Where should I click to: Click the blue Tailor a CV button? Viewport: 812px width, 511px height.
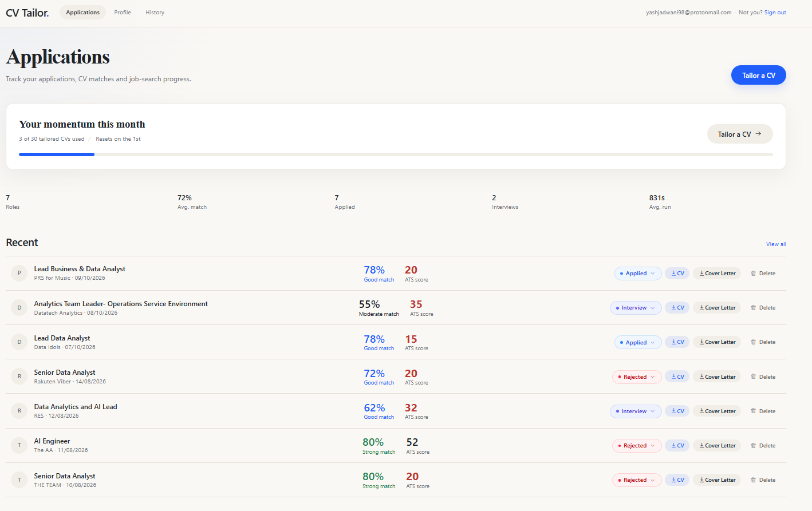point(758,75)
